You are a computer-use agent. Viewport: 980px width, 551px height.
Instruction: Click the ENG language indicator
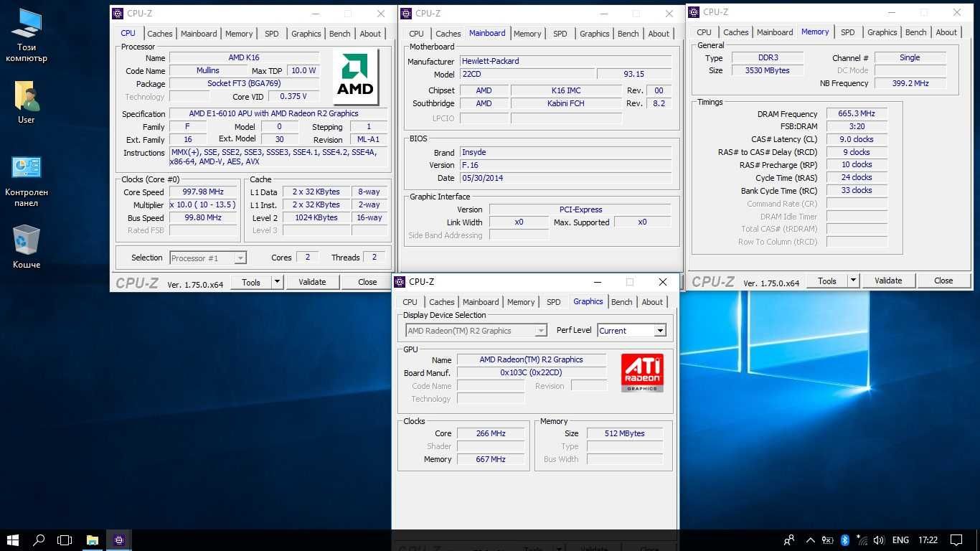[900, 540]
